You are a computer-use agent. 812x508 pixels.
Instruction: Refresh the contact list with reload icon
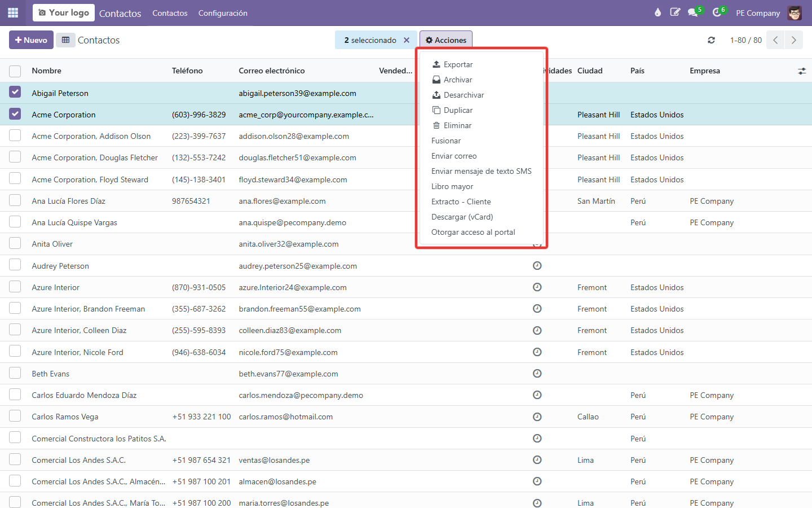(x=711, y=40)
